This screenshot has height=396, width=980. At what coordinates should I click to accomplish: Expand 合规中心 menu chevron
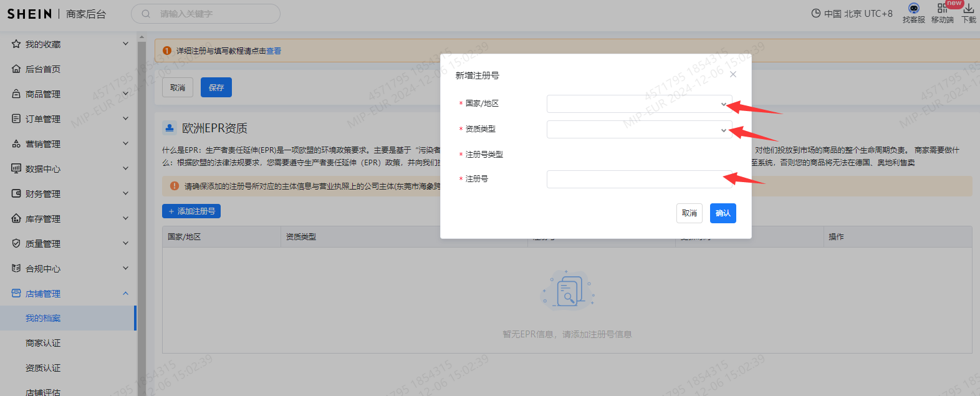point(125,268)
